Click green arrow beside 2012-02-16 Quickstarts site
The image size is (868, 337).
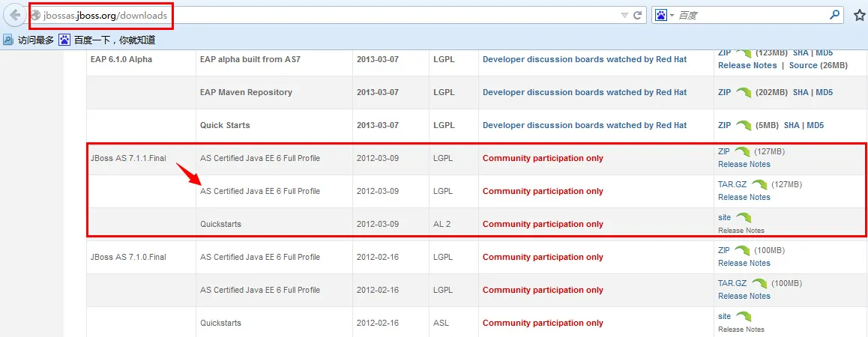point(744,317)
